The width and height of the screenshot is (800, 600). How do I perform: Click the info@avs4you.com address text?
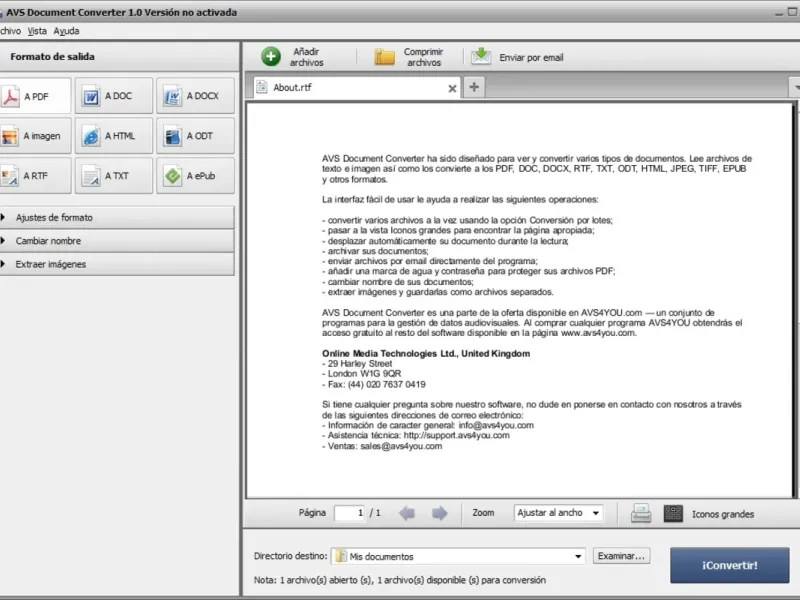pos(496,425)
